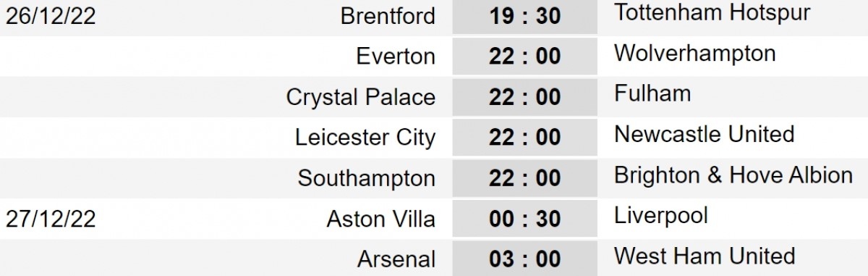Click the Everton team name
Screen dimensions: 868x276
point(396,57)
